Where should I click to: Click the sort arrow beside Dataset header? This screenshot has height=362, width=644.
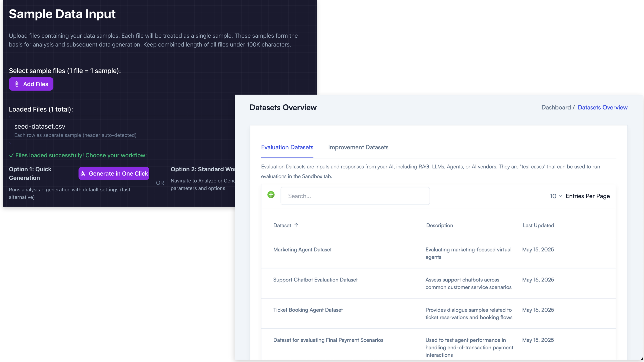(296, 225)
